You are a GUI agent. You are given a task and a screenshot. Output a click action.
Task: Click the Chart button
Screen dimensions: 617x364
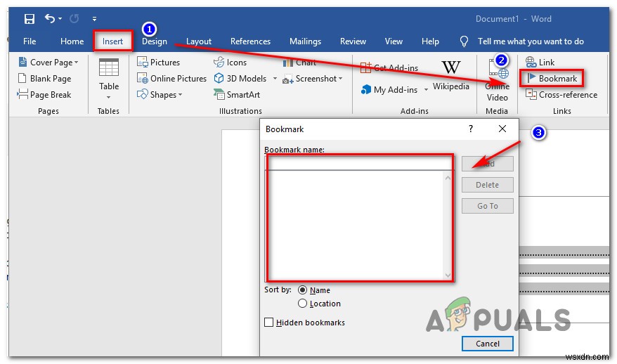[299, 62]
